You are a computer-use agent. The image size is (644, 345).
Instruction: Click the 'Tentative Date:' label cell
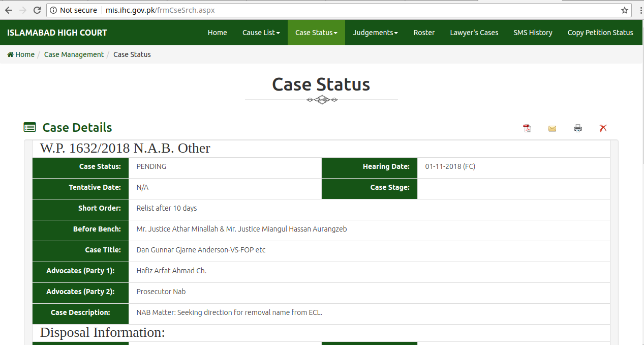click(80, 188)
